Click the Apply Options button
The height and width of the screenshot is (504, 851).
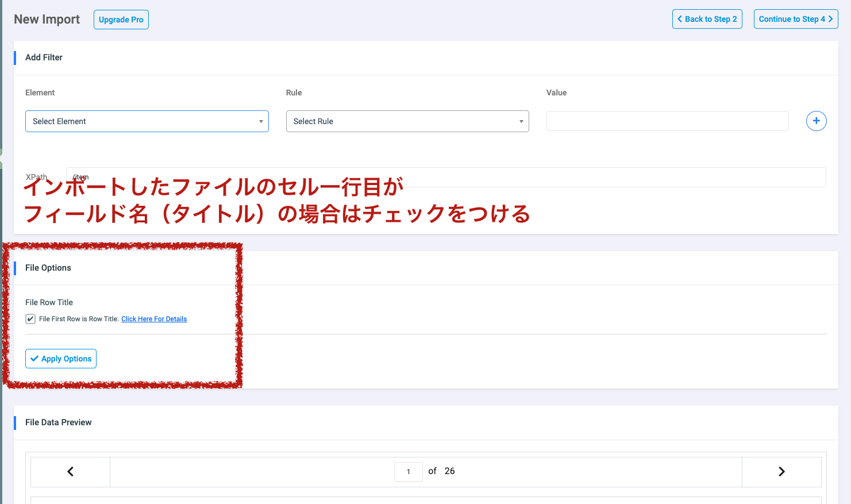coord(60,359)
